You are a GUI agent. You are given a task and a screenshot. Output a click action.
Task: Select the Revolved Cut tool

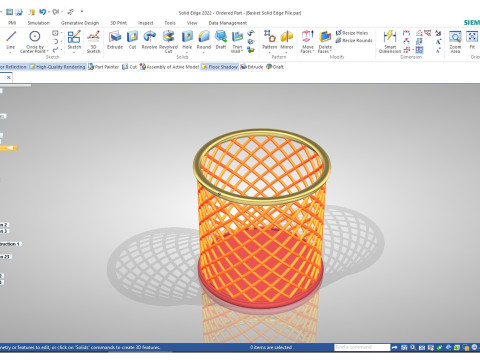pos(168,41)
